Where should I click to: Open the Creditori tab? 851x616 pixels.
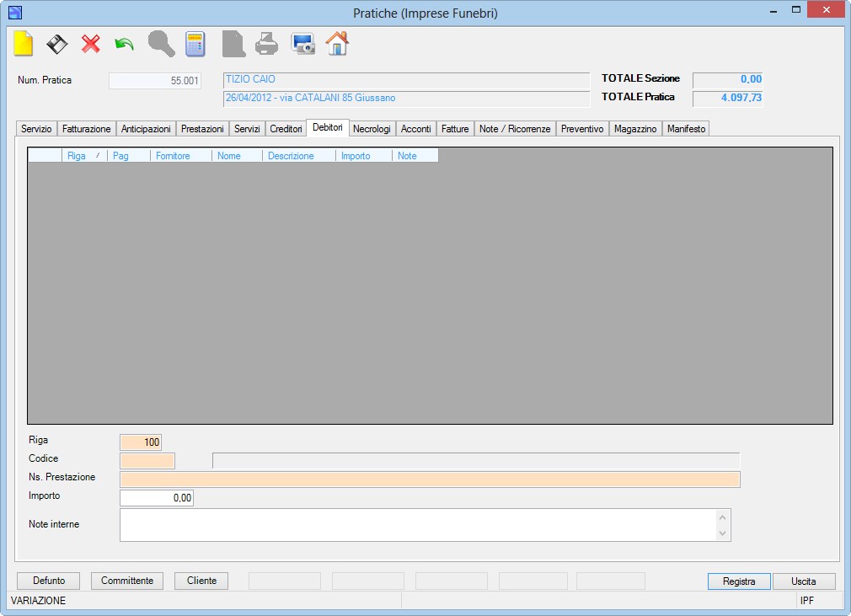pos(286,129)
